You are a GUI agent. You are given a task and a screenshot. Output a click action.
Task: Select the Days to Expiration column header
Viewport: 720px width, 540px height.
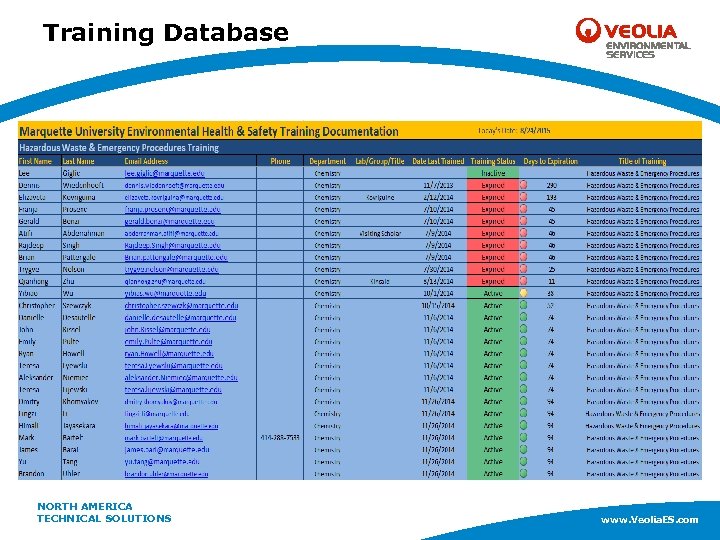(551, 161)
